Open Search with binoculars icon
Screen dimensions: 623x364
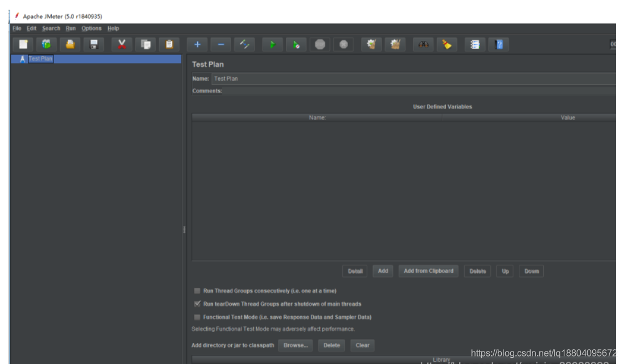[423, 44]
